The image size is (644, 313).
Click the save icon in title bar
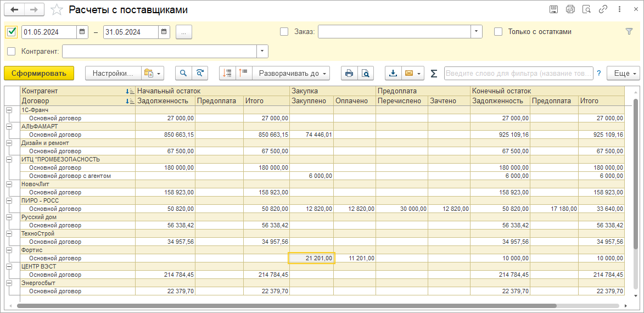click(x=554, y=9)
